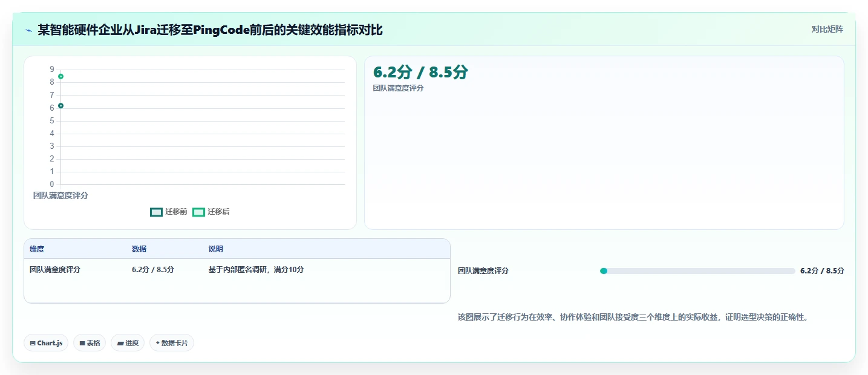Click the 表格 tag chip
The height and width of the screenshot is (375, 868).
90,343
